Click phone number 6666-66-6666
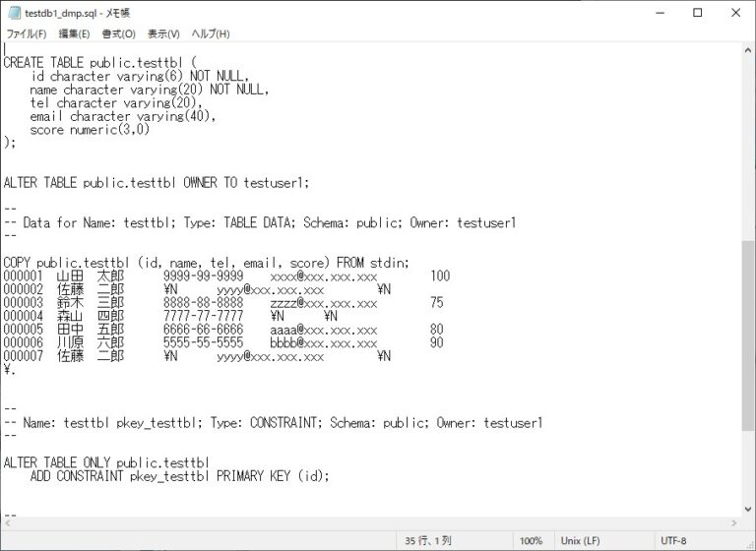This screenshot has width=756, height=551. 204,330
